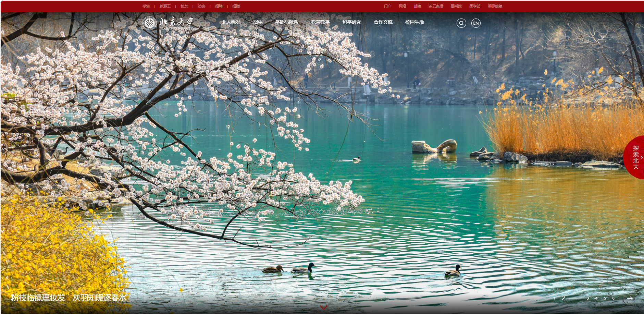Open the 校园生活 menu
This screenshot has width=644, height=314.
tap(414, 22)
